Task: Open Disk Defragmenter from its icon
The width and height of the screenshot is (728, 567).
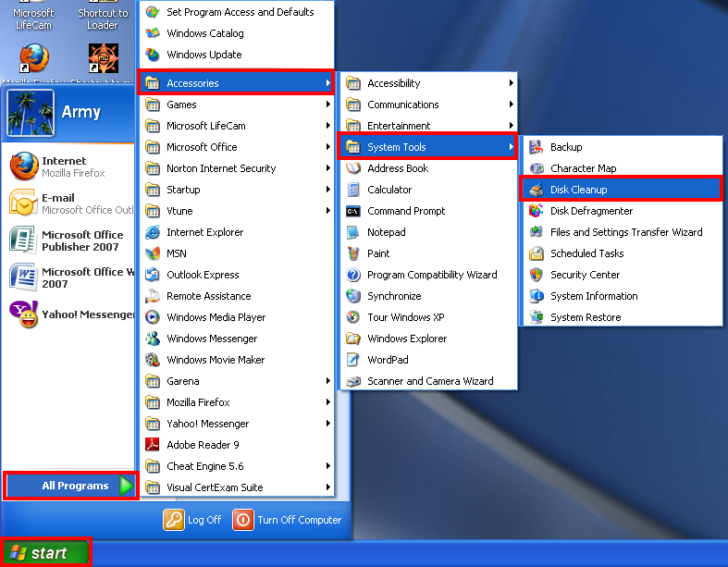Action: click(x=537, y=211)
